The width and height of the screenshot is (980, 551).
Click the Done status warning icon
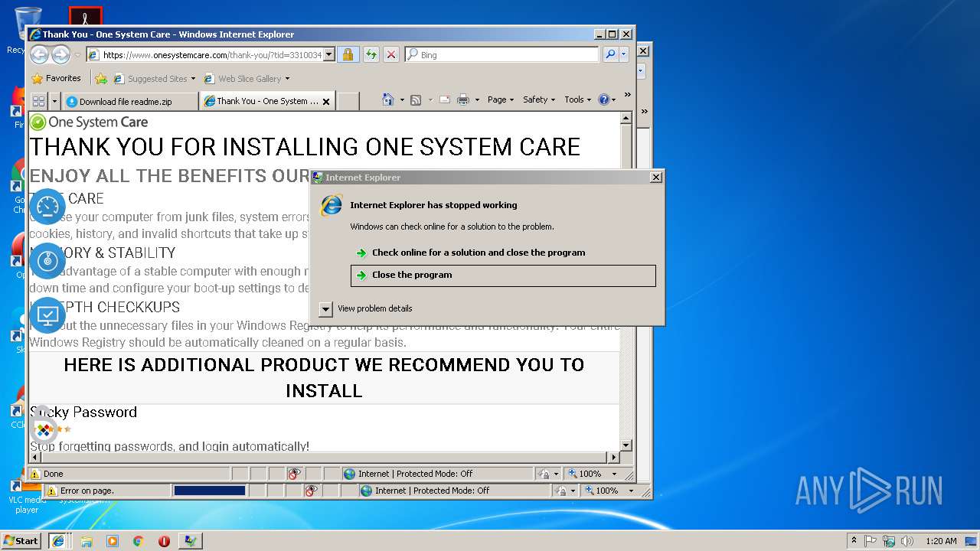(x=34, y=474)
